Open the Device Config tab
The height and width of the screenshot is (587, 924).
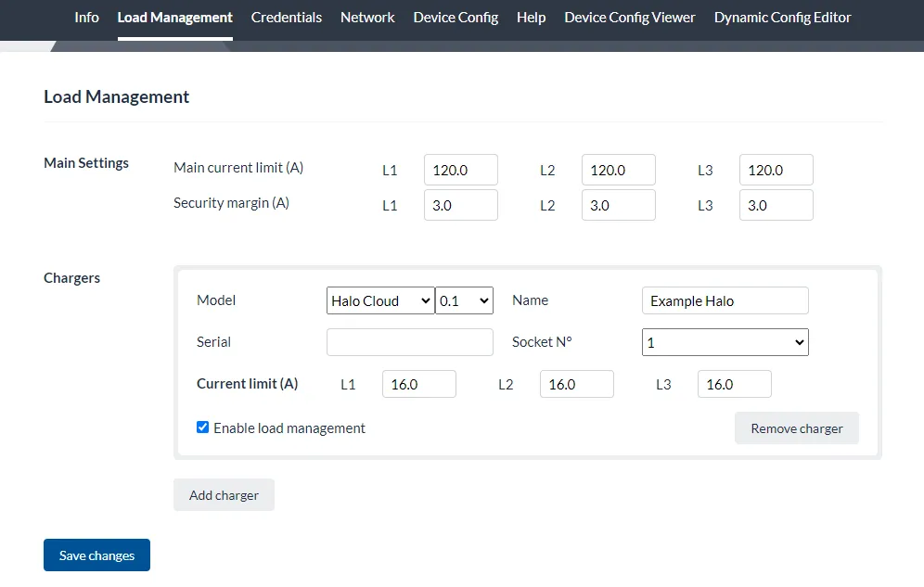coord(456,18)
